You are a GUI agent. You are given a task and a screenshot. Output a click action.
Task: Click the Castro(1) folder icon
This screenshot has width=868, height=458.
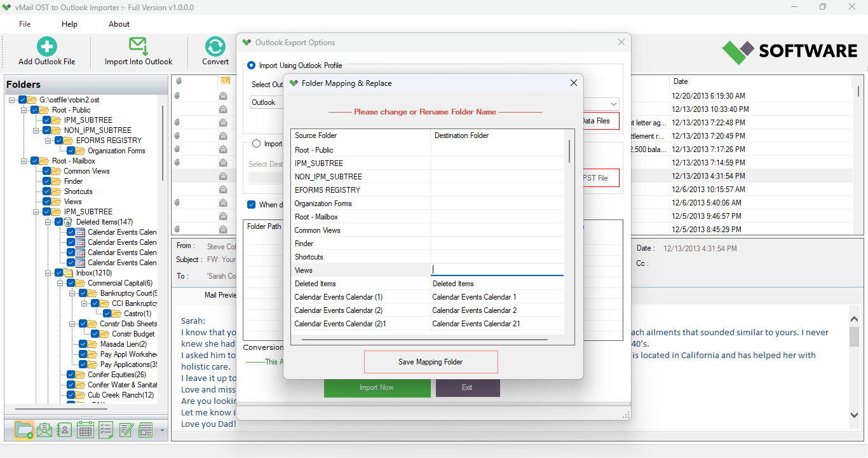(x=117, y=314)
